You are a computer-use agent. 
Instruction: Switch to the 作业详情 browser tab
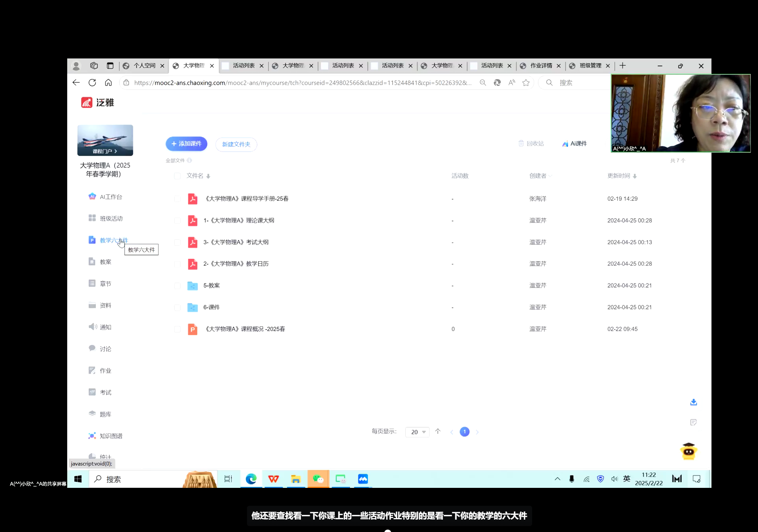click(540, 66)
